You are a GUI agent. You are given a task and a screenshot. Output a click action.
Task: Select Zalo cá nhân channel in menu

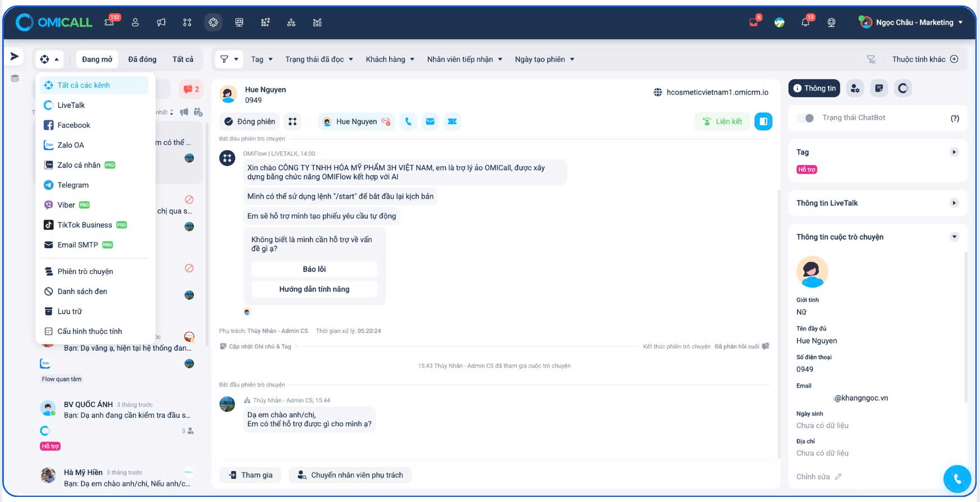click(93, 165)
